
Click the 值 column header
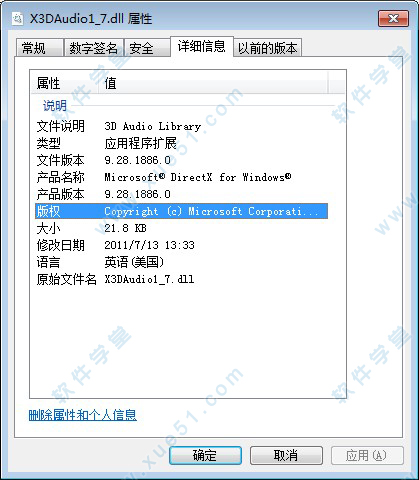[x=213, y=83]
